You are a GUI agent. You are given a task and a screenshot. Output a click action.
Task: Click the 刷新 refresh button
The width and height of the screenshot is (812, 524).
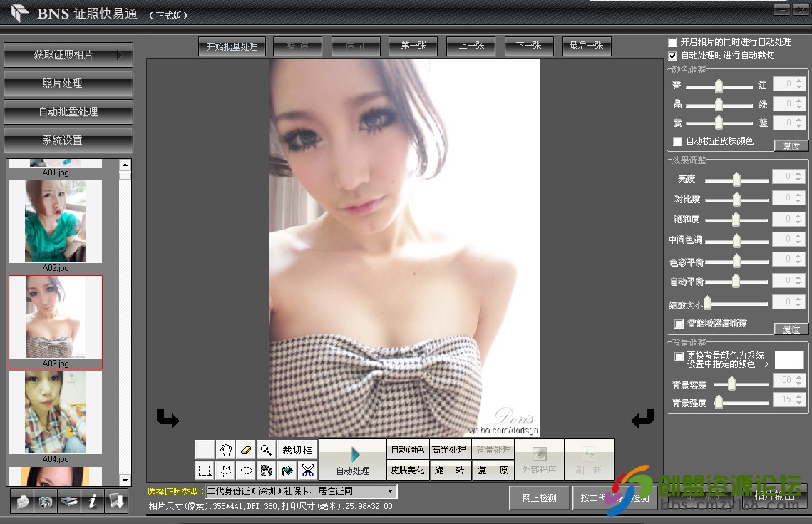[x=589, y=460]
